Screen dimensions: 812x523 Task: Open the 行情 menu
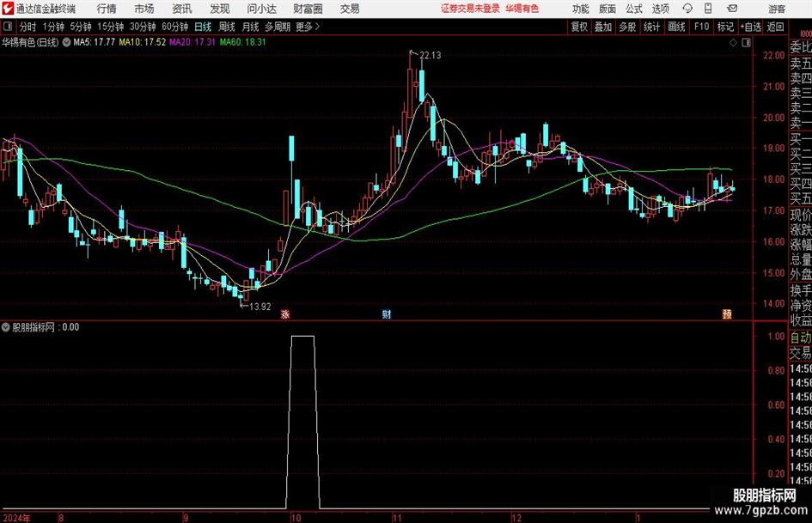(x=107, y=9)
